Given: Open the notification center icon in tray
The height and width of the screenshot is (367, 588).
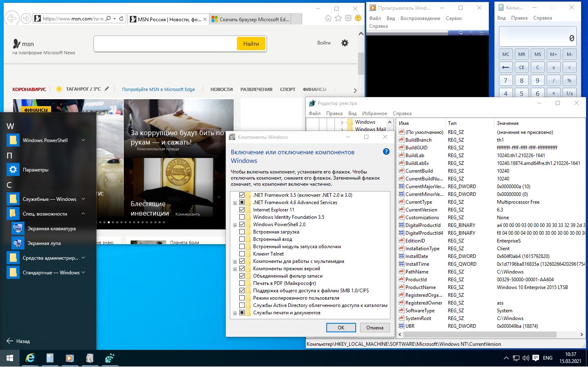Looking at the screenshot, I should (x=536, y=358).
